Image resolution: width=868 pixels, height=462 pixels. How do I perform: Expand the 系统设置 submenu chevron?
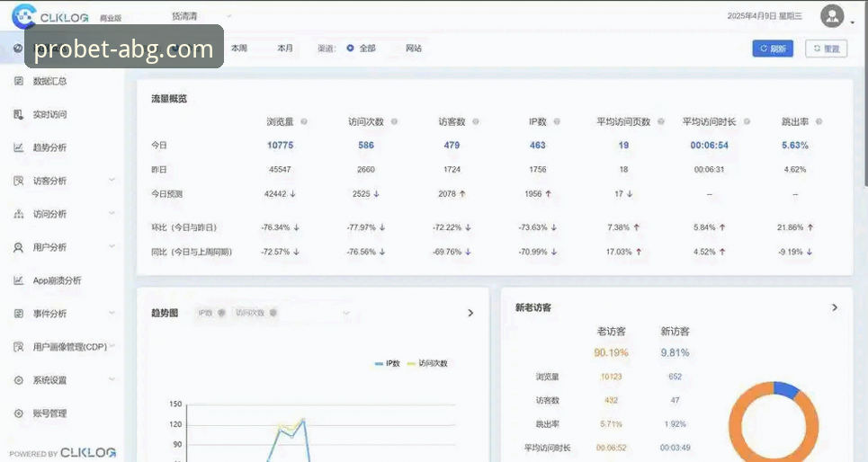(x=112, y=379)
